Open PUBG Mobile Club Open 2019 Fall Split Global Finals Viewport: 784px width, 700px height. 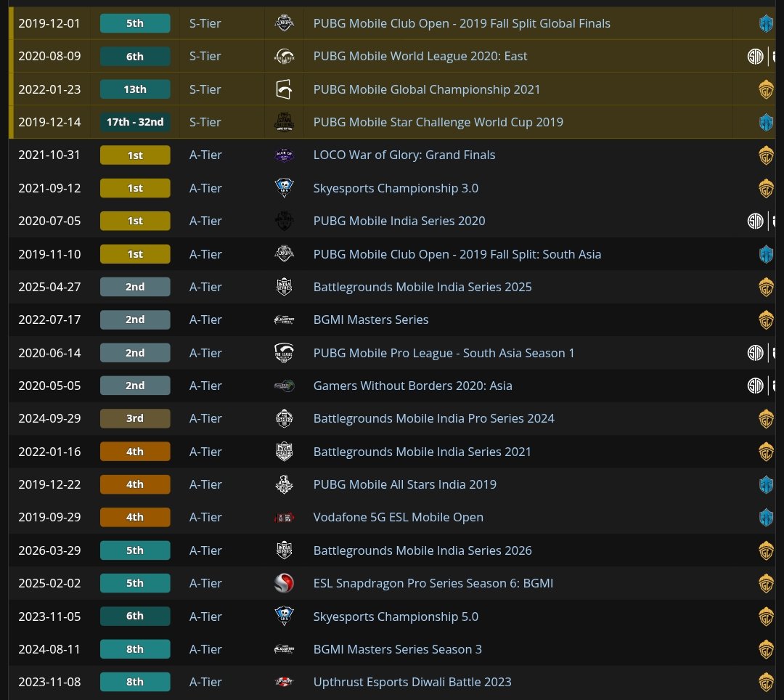point(462,23)
